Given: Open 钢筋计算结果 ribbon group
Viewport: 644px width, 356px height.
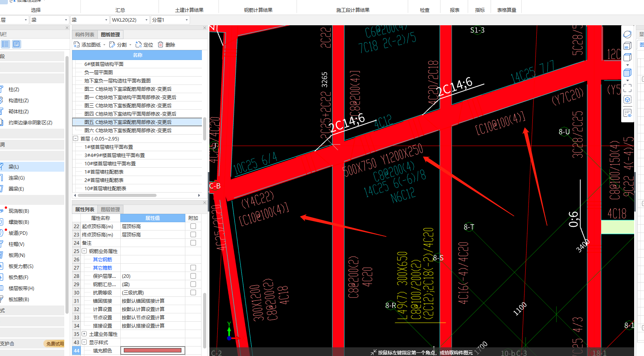Looking at the screenshot, I should pyautogui.click(x=258, y=10).
